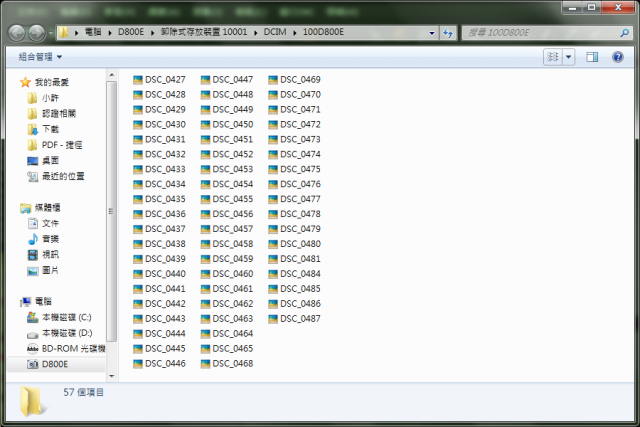Select image file DSC_0452
640x427 pixels.
(x=227, y=154)
